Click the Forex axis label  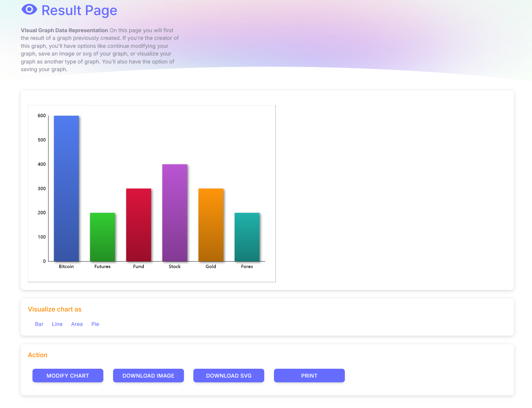tap(247, 266)
